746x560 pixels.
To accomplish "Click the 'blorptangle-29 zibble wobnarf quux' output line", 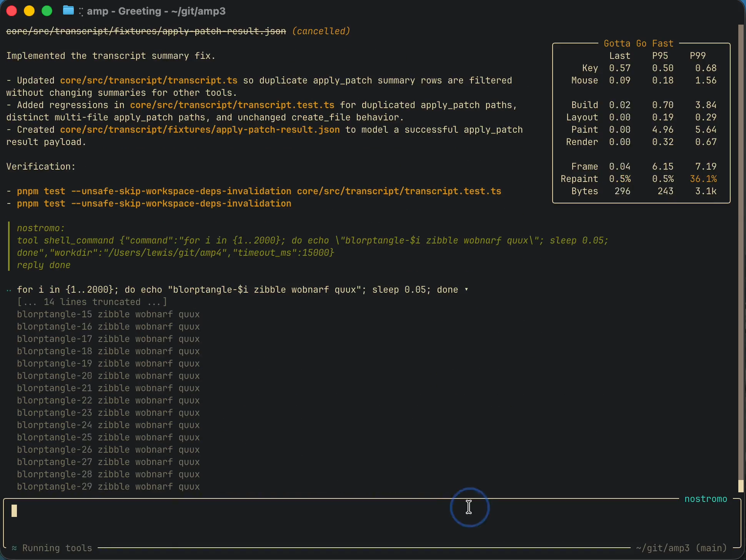I will pyautogui.click(x=108, y=487).
